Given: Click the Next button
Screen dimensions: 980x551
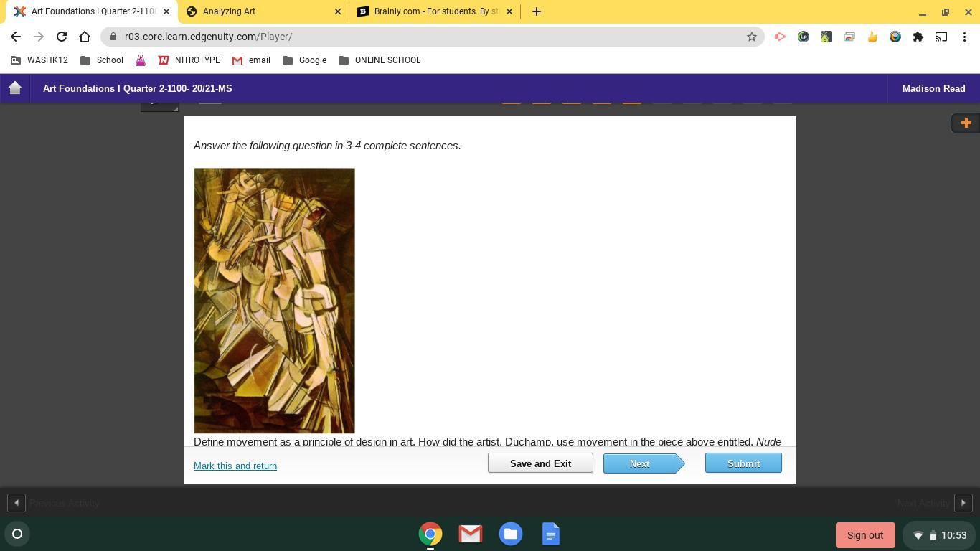Looking at the screenshot, I should point(644,463).
